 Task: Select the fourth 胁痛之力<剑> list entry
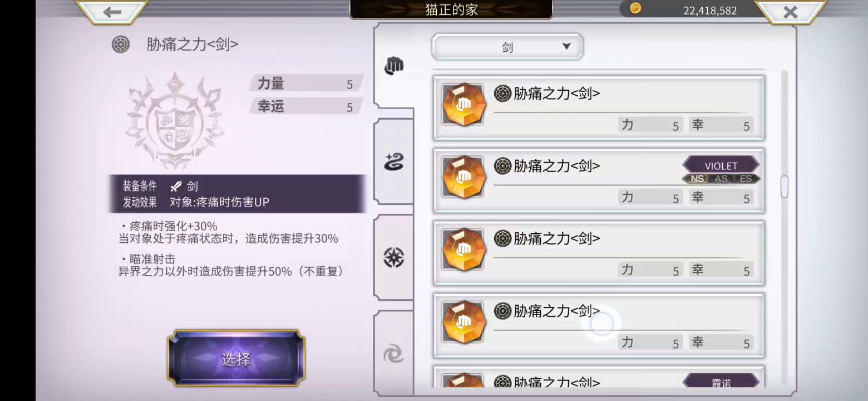tap(599, 325)
